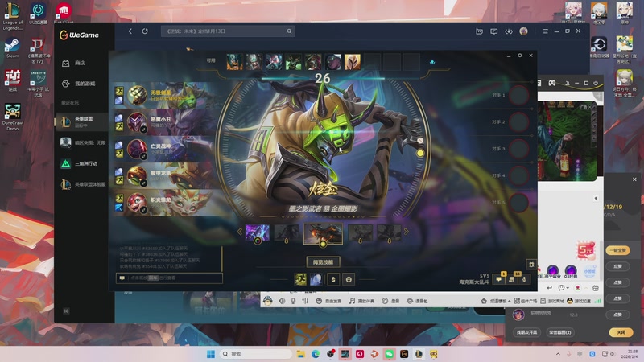This screenshot has width=644, height=362.
Task: Click the blue reroll icon beside the bench
Action: click(432, 62)
